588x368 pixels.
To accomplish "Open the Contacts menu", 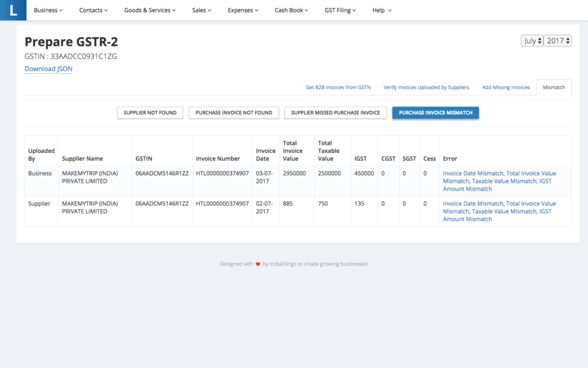I will [93, 10].
